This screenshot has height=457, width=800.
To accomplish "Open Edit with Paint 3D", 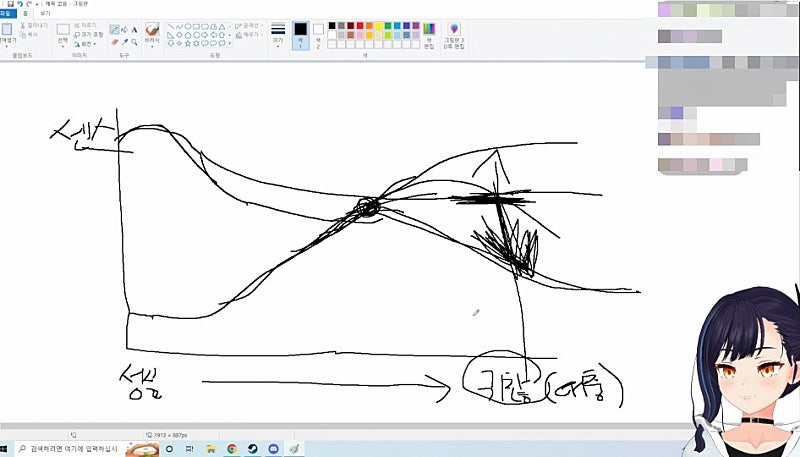I will (454, 36).
